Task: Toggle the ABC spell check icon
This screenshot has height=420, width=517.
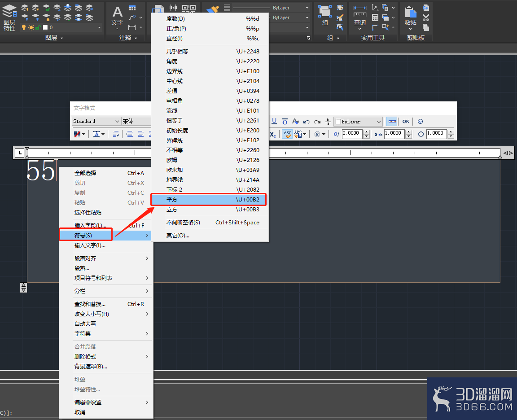Action: point(288,134)
